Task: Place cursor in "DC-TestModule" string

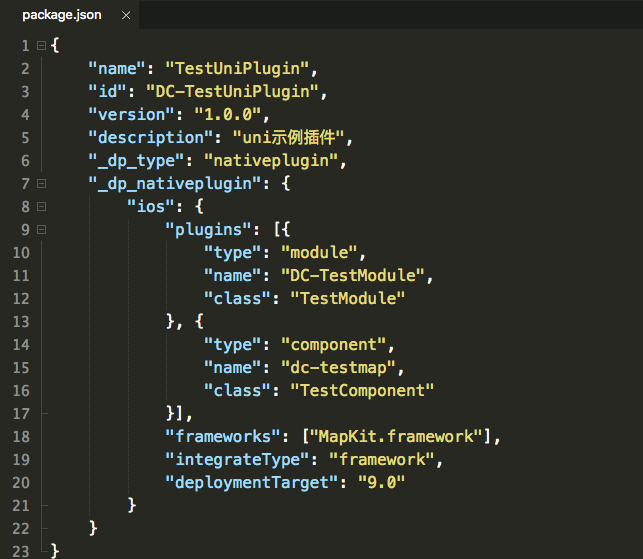Action: click(355, 275)
